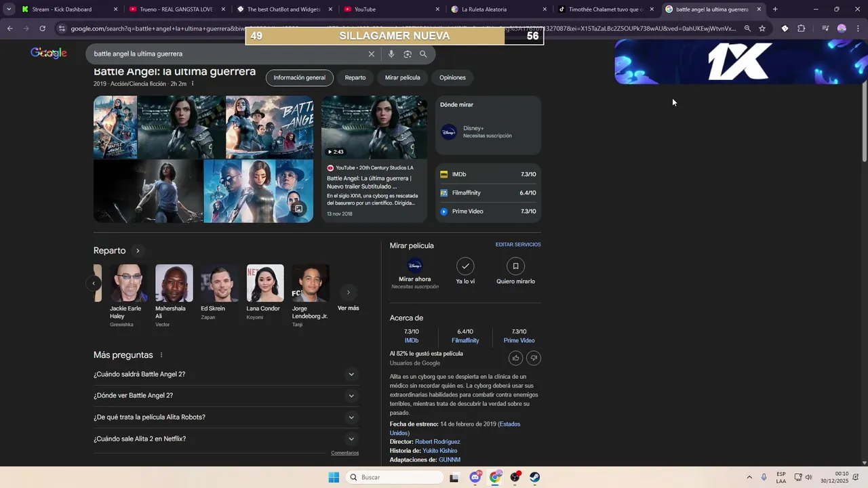Screen dimensions: 868x488
Task: Show next cast members with right chevron
Action: (x=348, y=293)
